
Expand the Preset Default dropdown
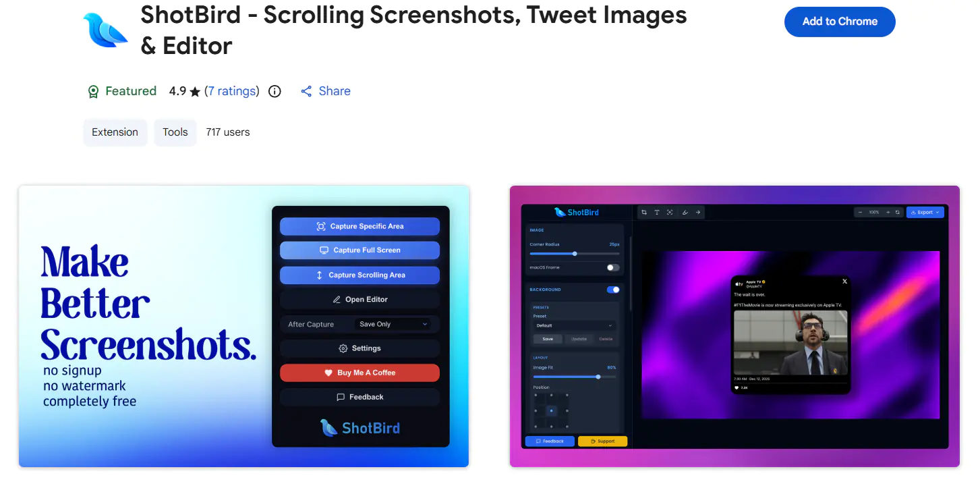(574, 325)
